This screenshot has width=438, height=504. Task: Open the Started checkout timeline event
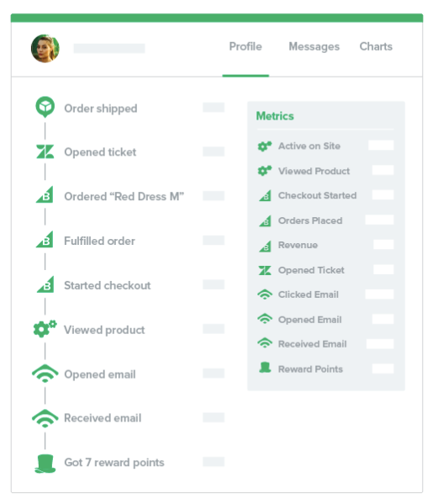point(108,285)
